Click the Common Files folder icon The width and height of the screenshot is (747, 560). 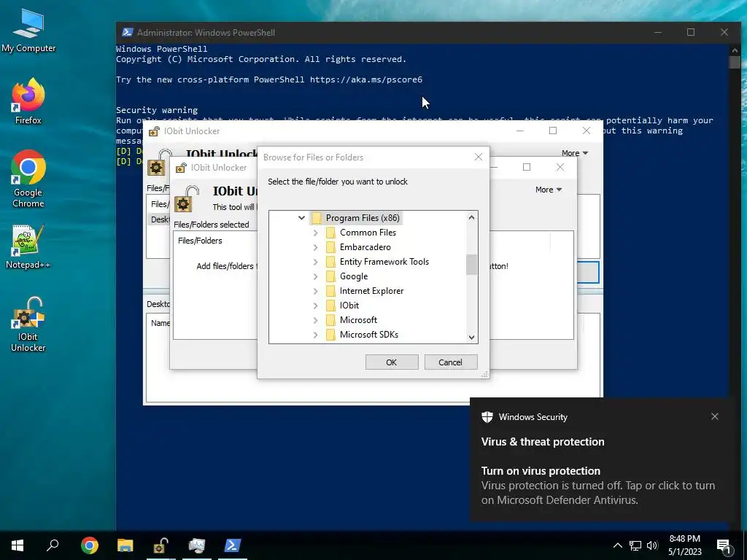(x=330, y=233)
